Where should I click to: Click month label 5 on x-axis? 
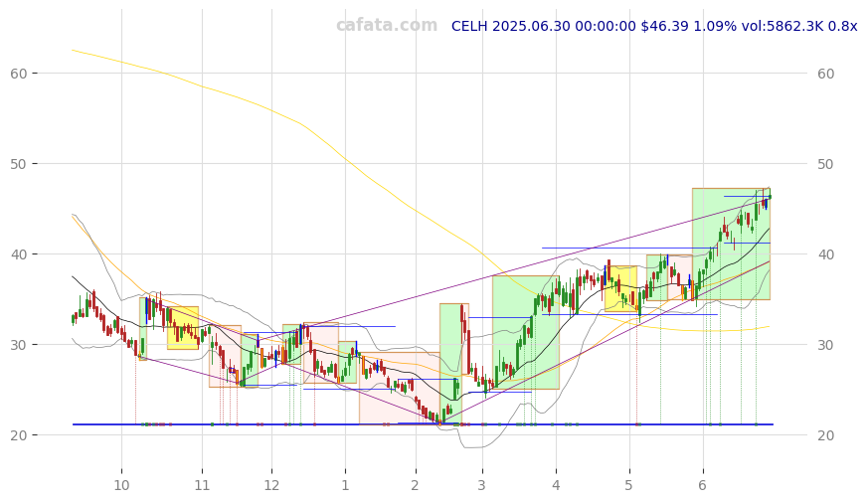[628, 486]
